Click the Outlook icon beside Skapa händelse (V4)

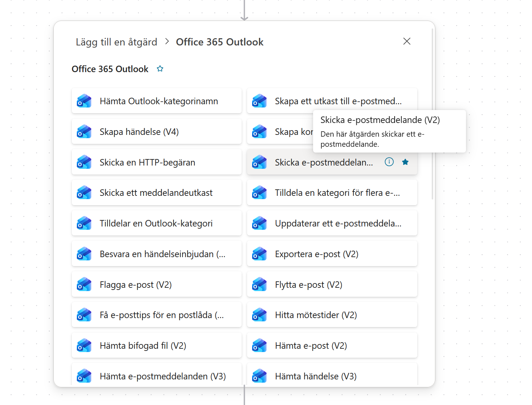point(84,132)
